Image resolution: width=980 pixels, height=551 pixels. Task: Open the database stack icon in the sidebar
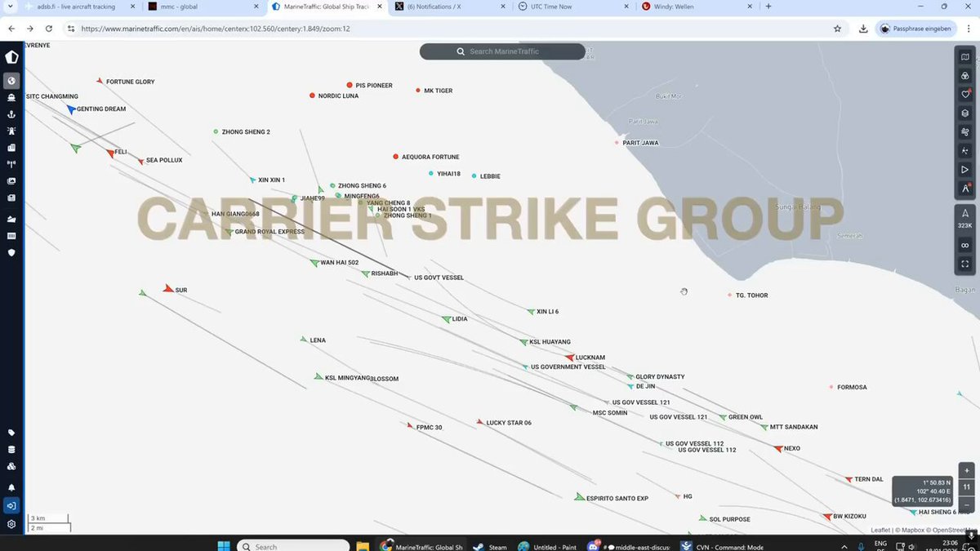(11, 449)
